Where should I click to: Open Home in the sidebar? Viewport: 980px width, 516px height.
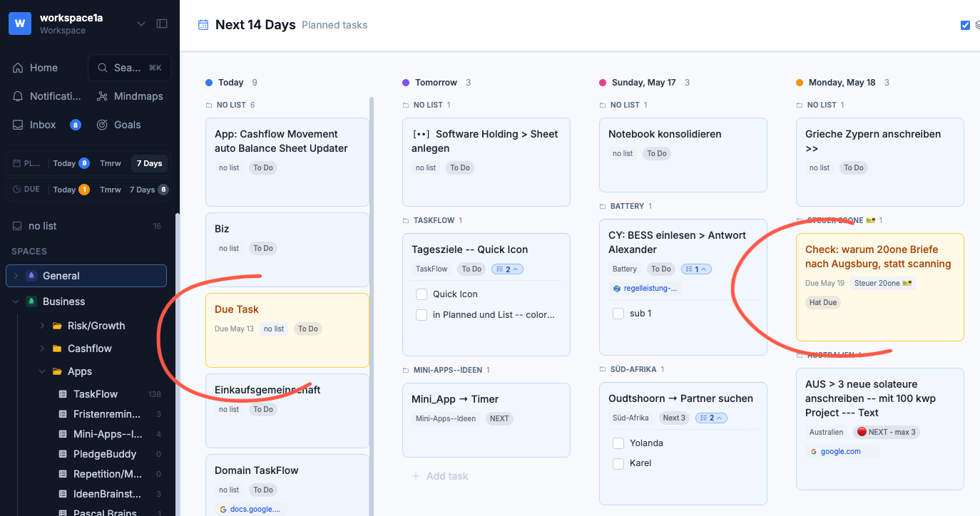(43, 68)
